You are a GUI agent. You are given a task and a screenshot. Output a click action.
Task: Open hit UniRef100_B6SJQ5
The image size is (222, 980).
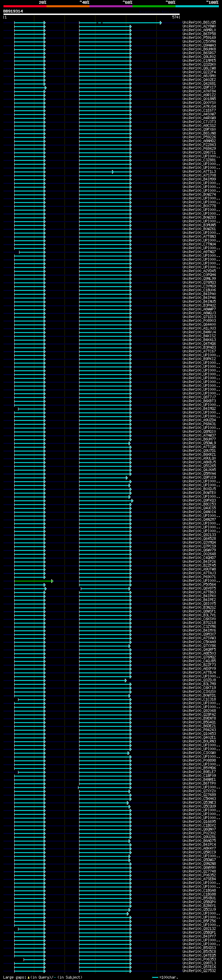point(199,23)
